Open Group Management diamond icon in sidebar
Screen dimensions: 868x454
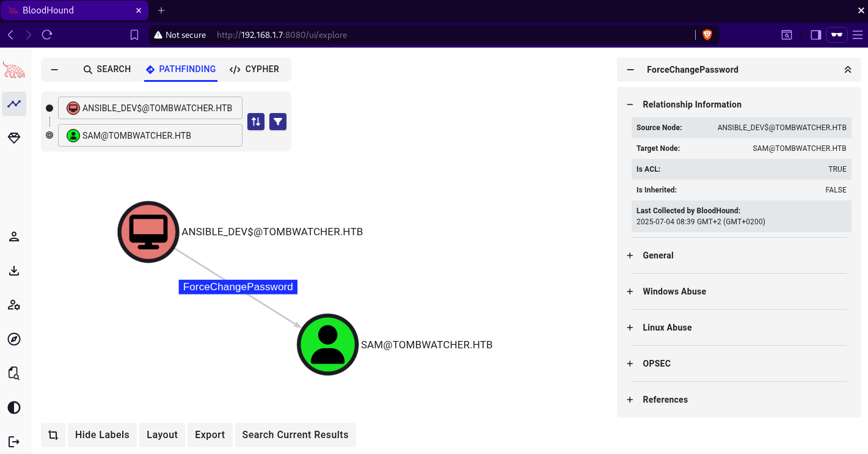[14, 139]
